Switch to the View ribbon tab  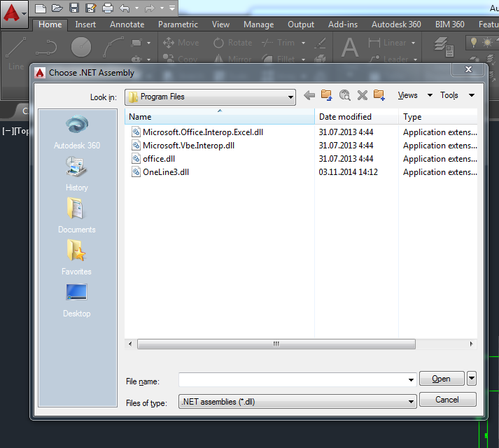point(220,24)
